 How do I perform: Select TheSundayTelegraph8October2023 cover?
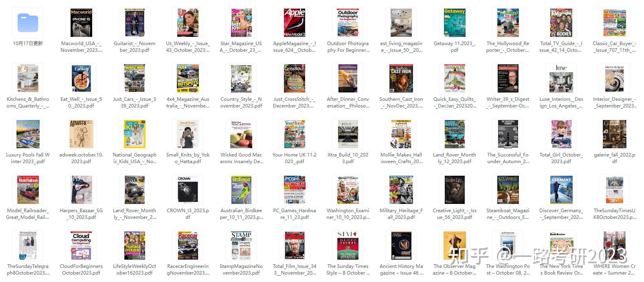click(28, 246)
